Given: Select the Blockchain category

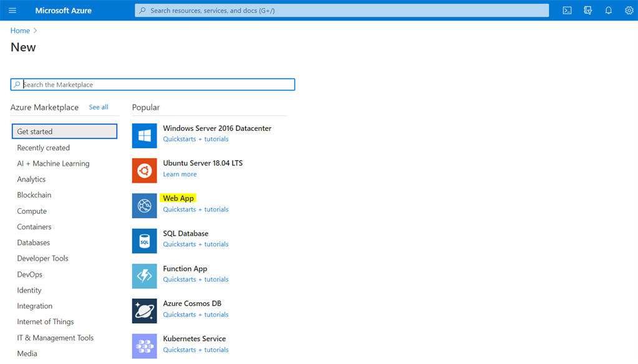Looking at the screenshot, I should (x=34, y=195).
